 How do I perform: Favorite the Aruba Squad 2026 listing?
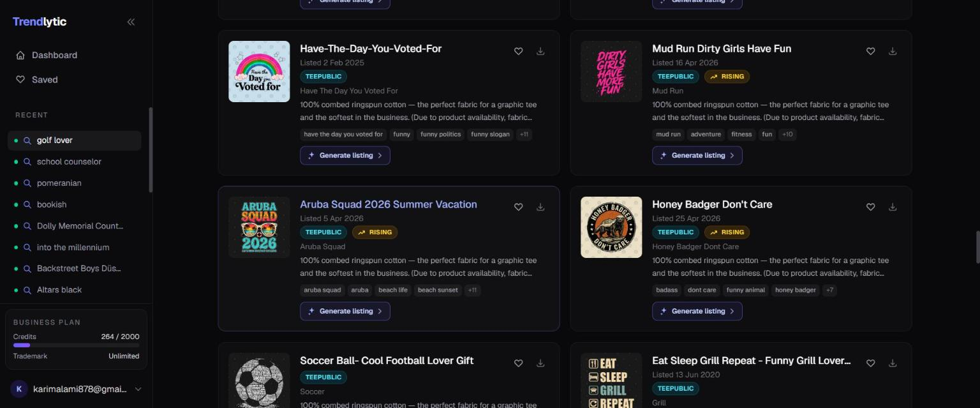coord(519,207)
